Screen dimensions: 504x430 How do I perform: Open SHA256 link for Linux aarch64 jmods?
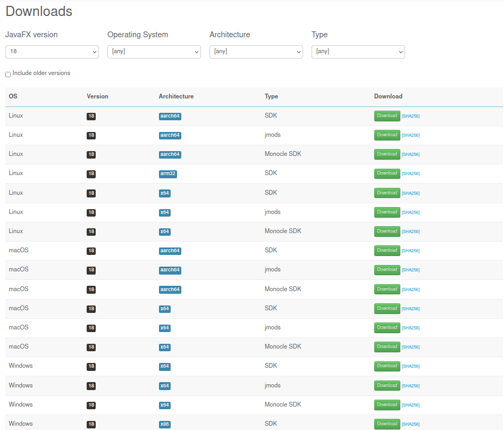(411, 135)
